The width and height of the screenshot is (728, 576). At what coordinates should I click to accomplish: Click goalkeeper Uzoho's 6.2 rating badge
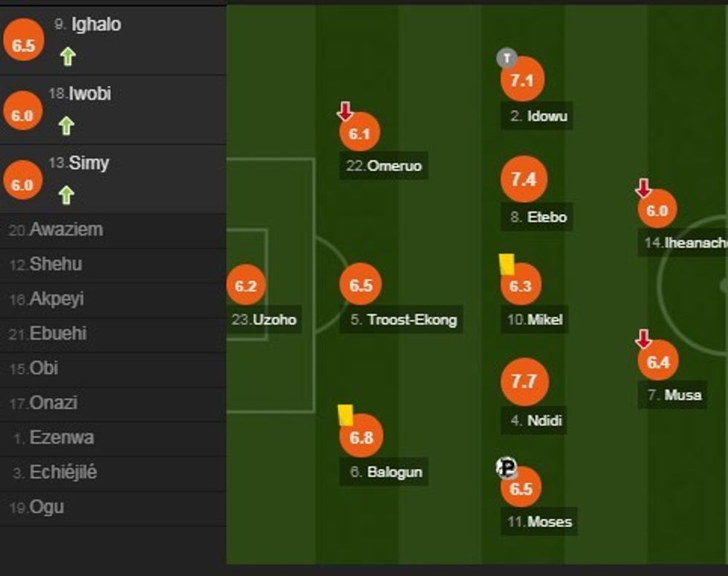coord(245,285)
